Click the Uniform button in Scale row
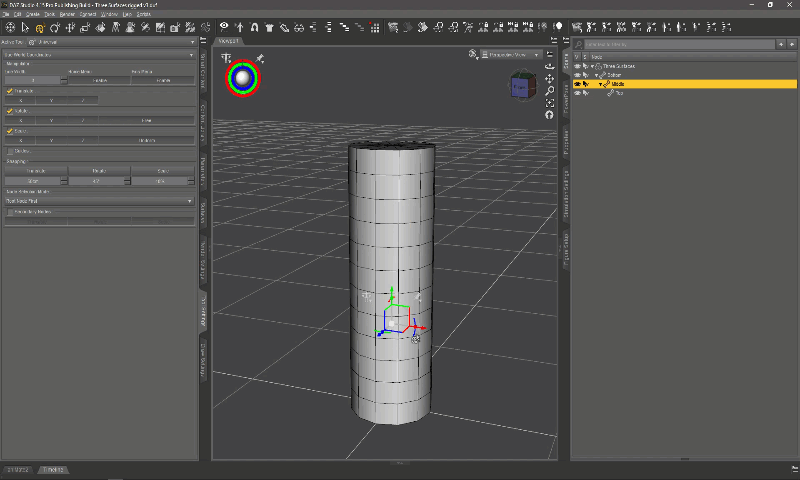Screen dimensions: 800x480 pos(146,140)
